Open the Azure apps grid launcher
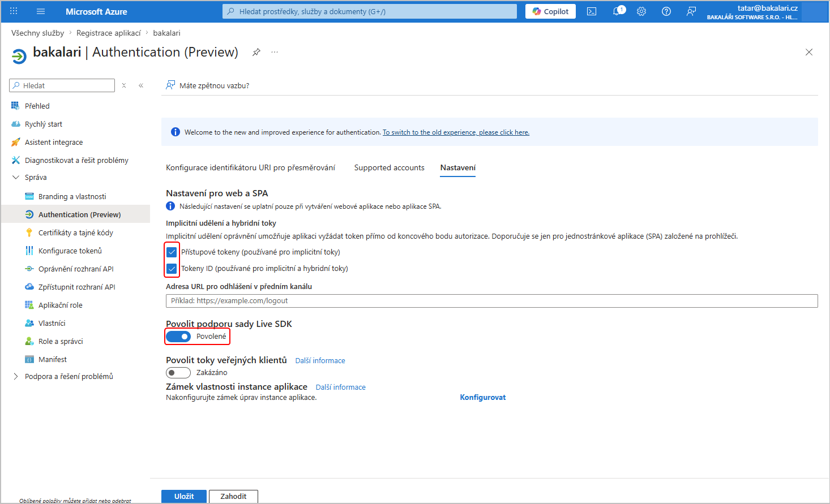This screenshot has width=830, height=504. (x=14, y=11)
